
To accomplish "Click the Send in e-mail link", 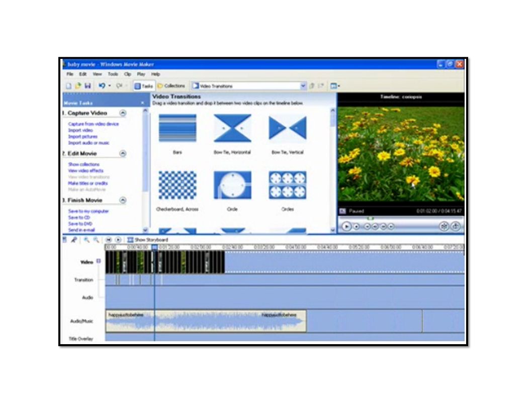I will (x=81, y=230).
